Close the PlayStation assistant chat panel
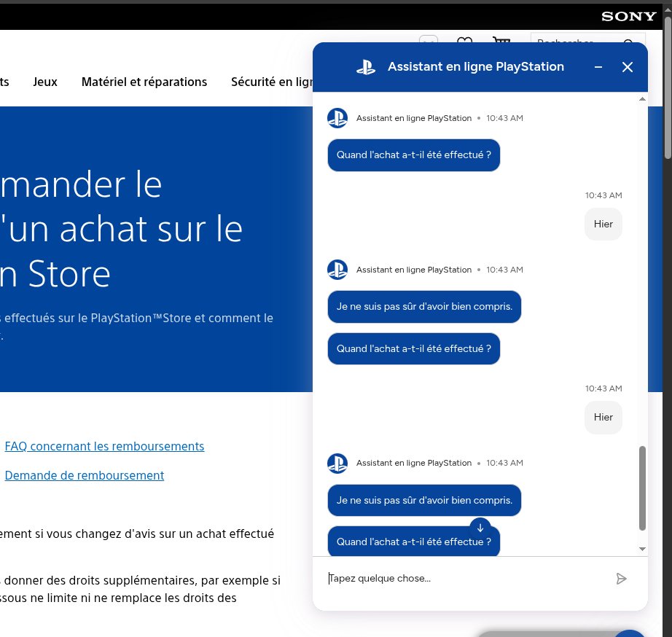The image size is (672, 637). (628, 67)
